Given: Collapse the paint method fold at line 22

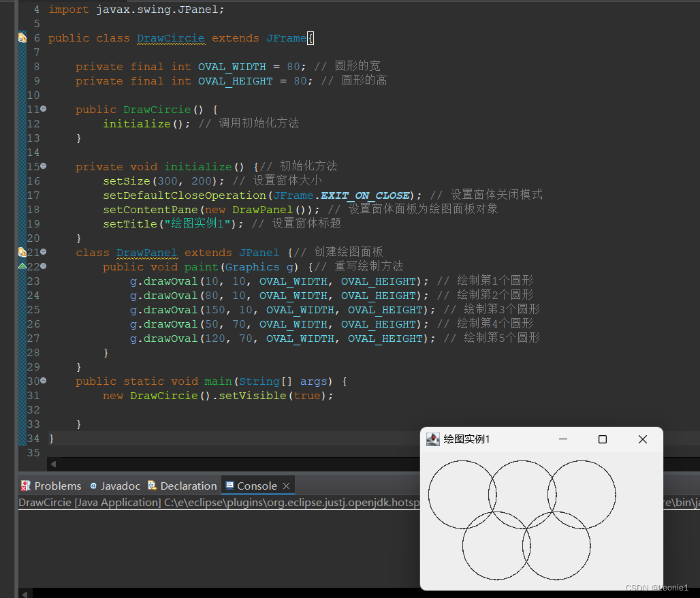Looking at the screenshot, I should 44,266.
